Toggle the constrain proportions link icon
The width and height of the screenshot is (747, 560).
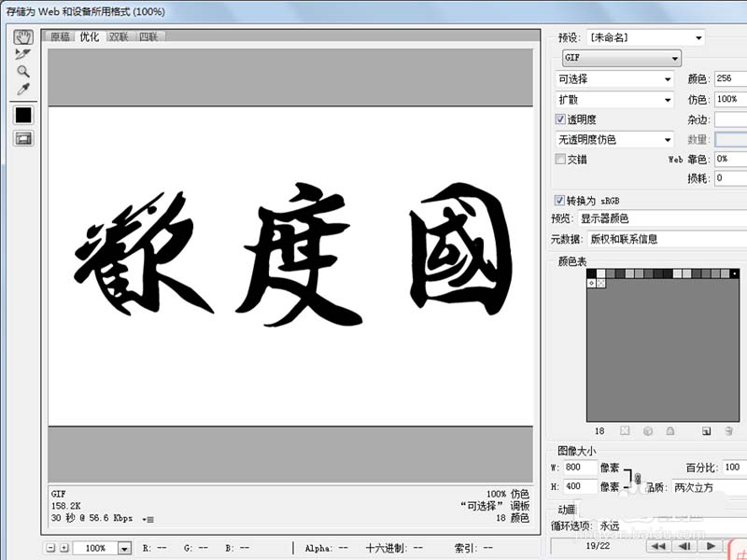pyautogui.click(x=638, y=478)
